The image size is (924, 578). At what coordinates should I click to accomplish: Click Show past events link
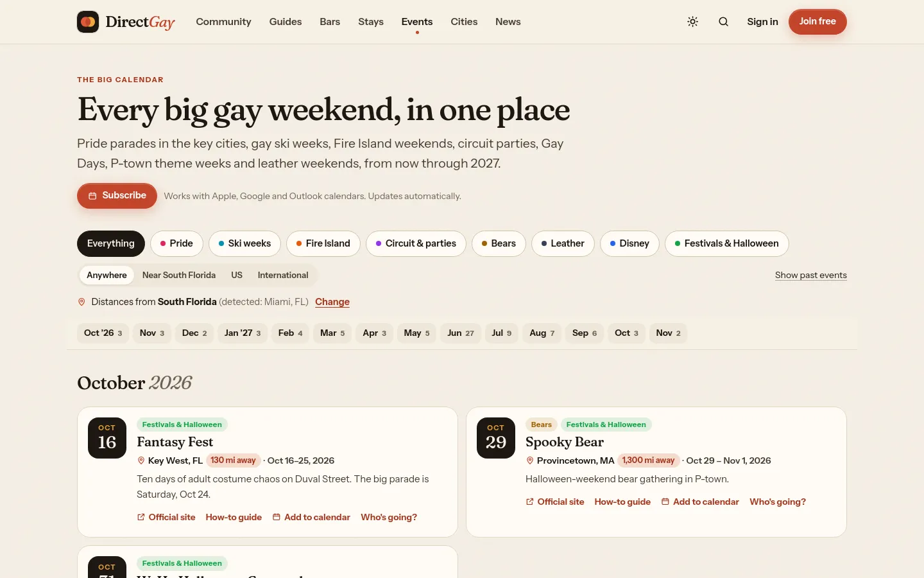811,276
